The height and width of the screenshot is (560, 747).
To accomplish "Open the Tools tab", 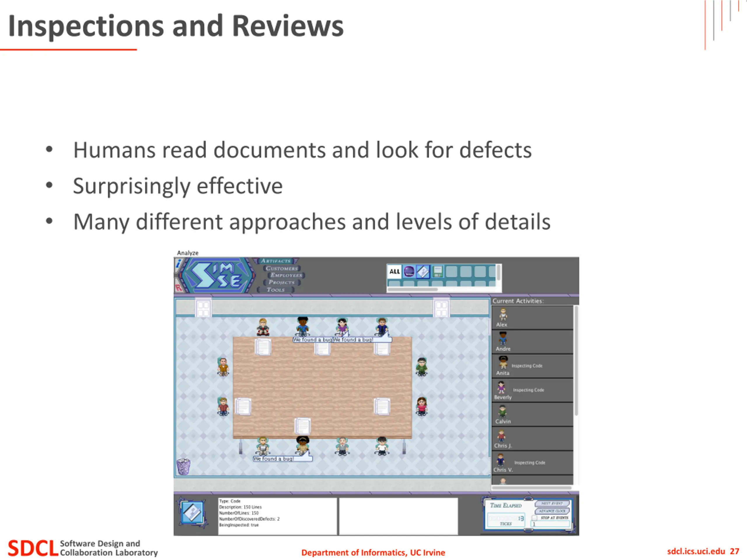I will click(x=276, y=290).
